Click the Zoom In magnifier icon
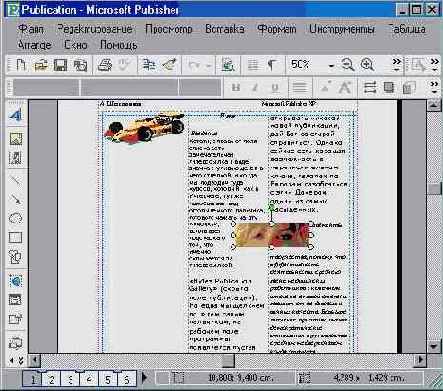The image size is (443, 391). tap(367, 65)
